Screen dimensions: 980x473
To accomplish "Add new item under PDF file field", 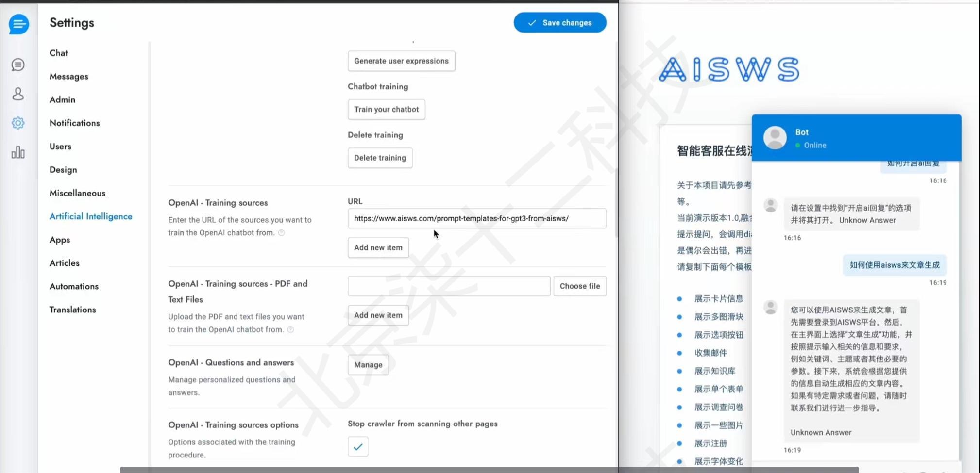I will click(x=378, y=315).
